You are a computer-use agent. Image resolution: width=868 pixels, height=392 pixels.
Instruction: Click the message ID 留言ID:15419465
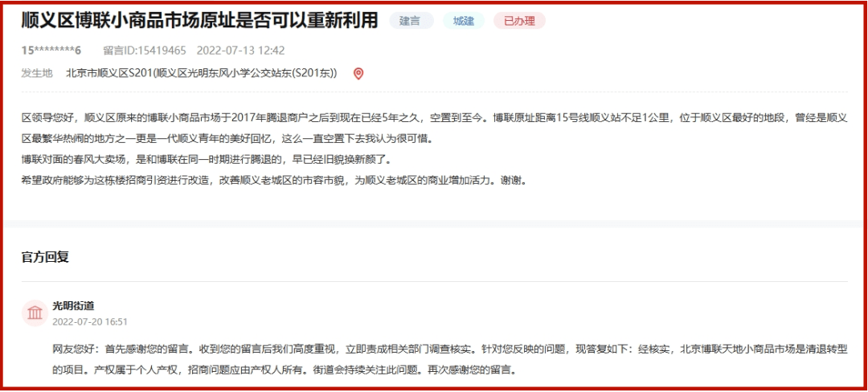click(x=145, y=51)
